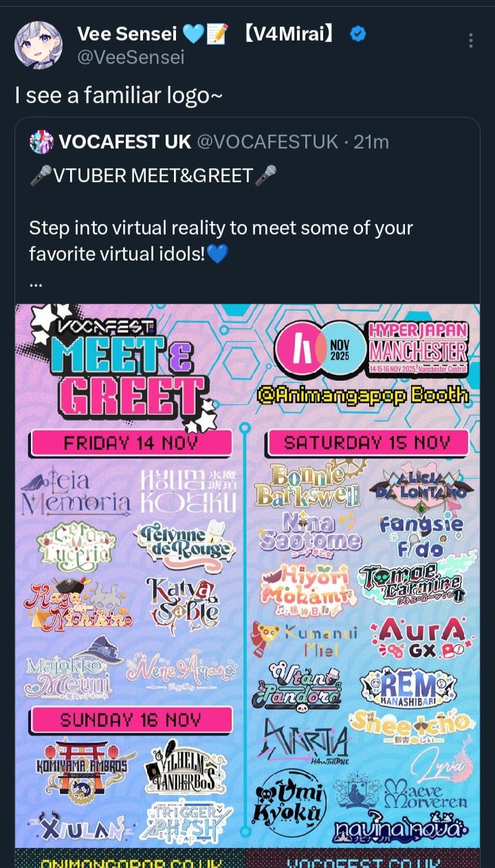This screenshot has width=495, height=868.
Task: Open Vee Sensei's profile avatar
Action: pos(39,45)
